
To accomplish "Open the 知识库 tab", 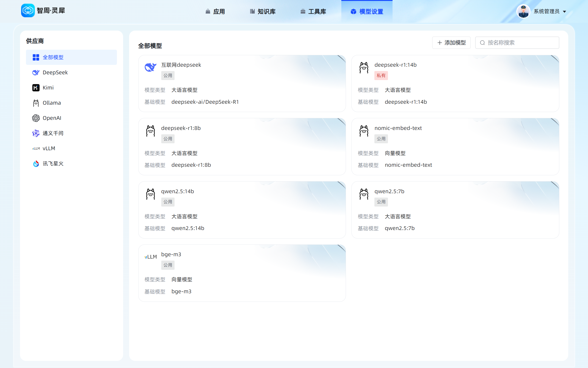I will point(263,11).
